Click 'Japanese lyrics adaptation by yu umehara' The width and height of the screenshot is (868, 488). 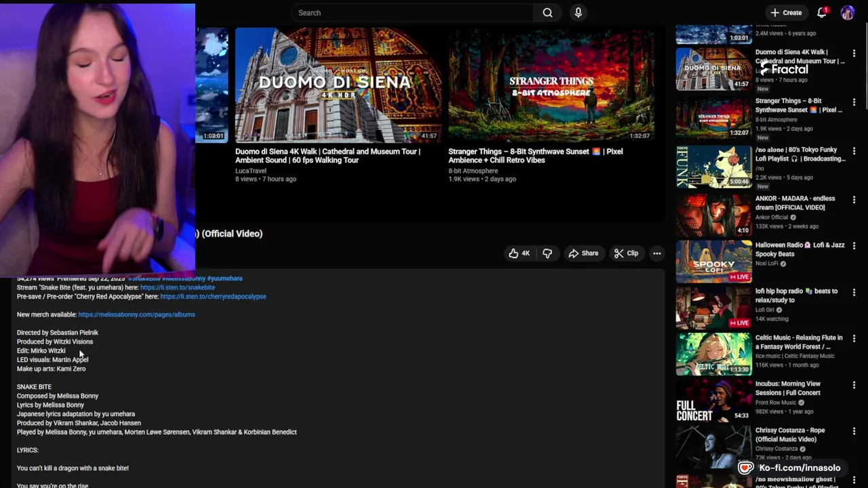pos(76,414)
